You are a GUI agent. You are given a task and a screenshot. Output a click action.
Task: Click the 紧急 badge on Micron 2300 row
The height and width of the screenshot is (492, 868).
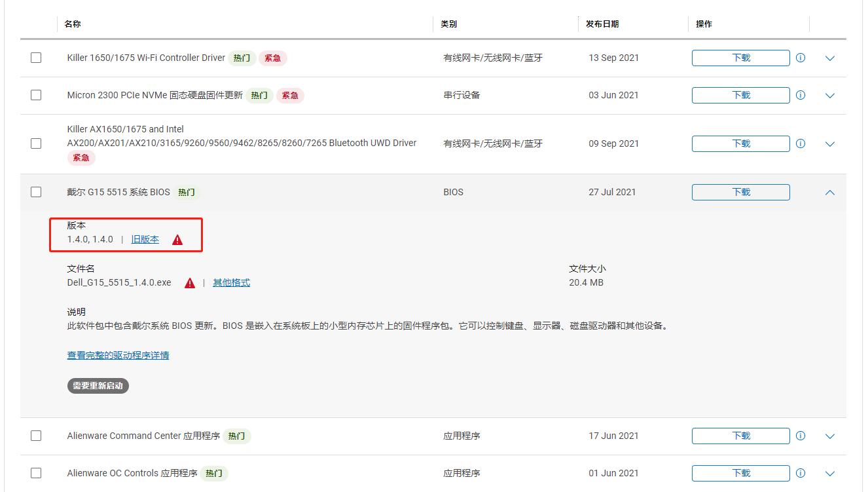click(x=290, y=95)
